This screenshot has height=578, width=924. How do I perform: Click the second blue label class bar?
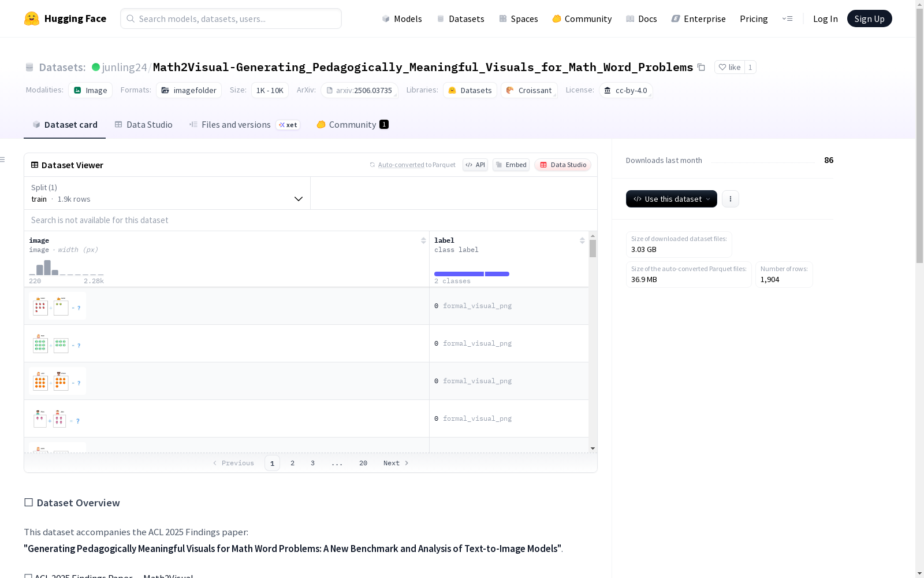[x=497, y=274]
